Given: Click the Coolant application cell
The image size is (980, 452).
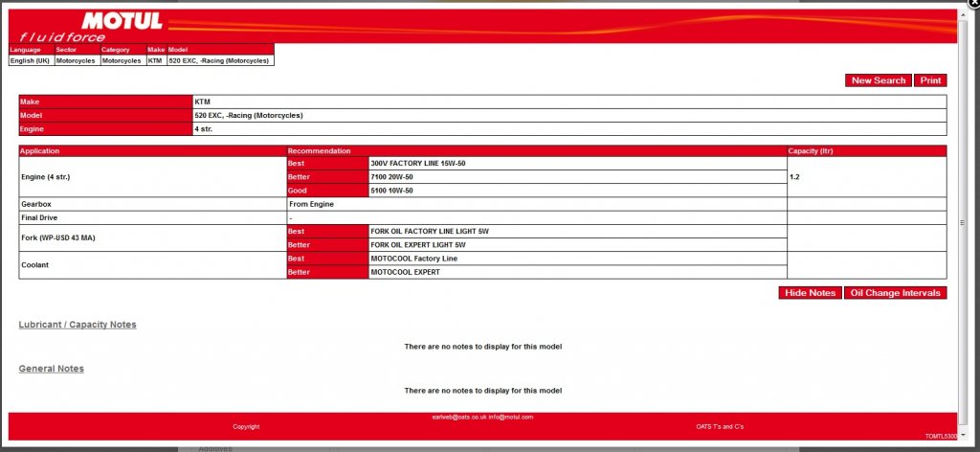Looking at the screenshot, I should click(152, 265).
